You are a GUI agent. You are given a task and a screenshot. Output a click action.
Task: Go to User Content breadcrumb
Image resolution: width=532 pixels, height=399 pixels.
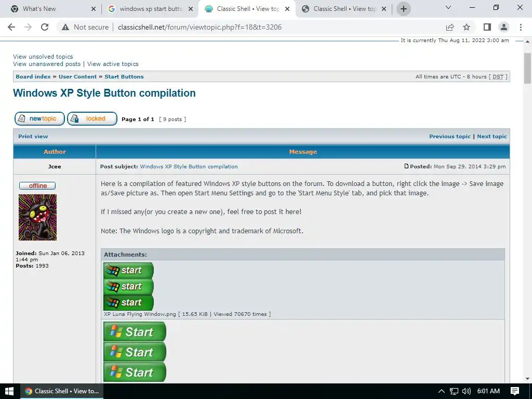coord(78,77)
